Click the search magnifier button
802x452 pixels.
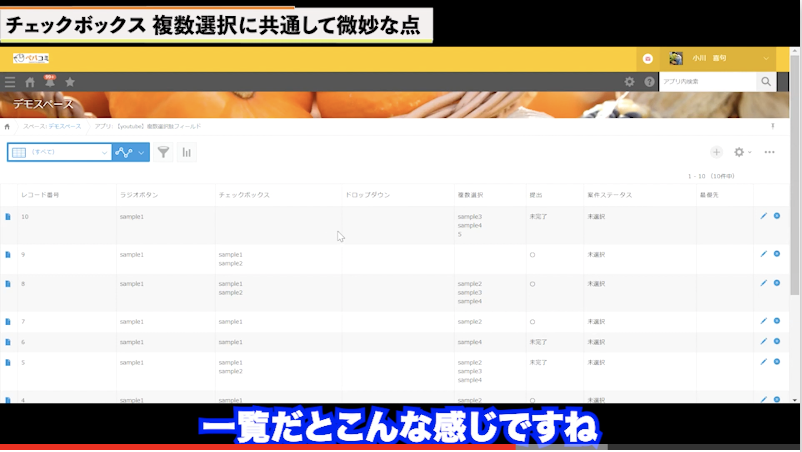[766, 82]
